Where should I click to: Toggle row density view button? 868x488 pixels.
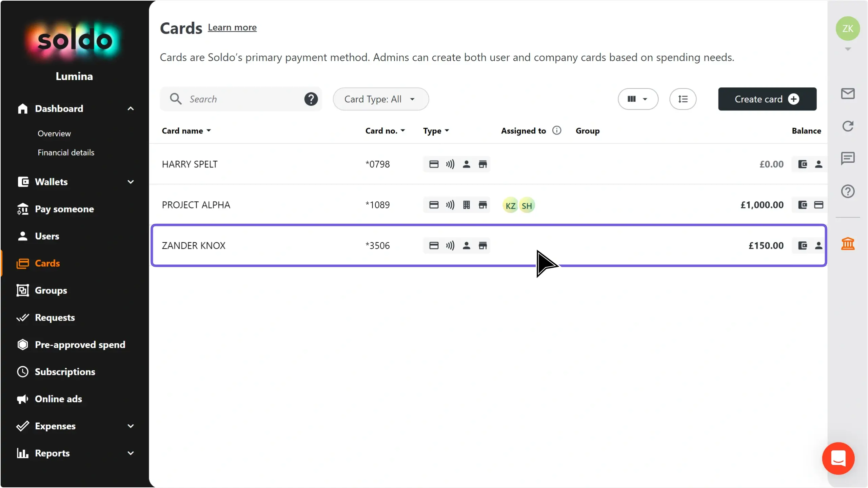[x=683, y=99]
